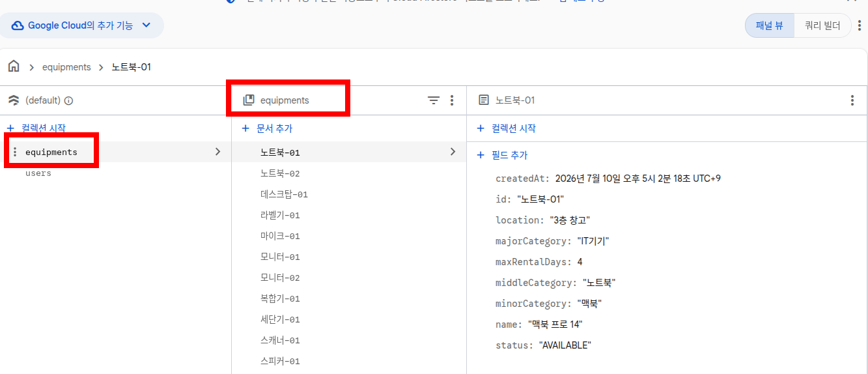
Task: Click the document icon next to 노트북-01 header
Action: [x=483, y=100]
